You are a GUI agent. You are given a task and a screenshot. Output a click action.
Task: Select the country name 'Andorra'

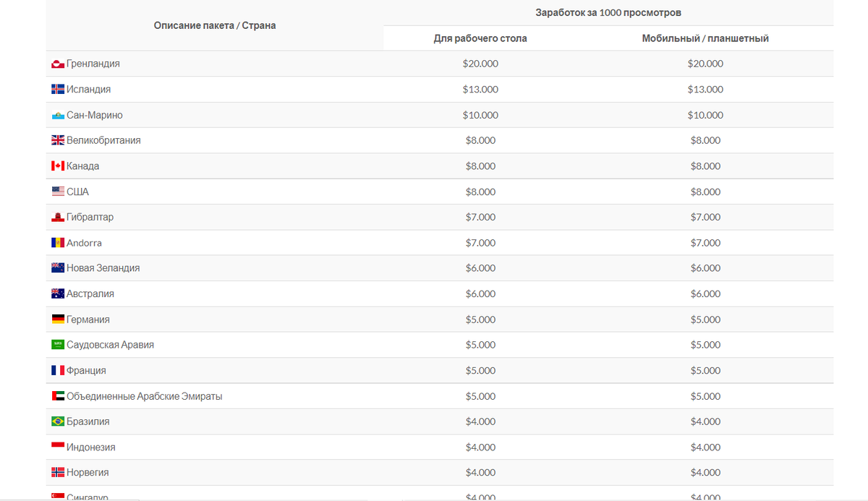pos(84,243)
